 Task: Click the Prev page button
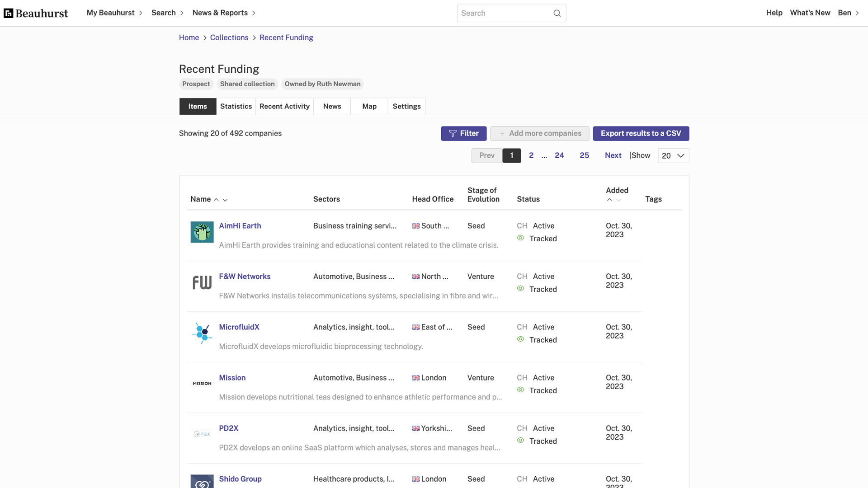click(x=487, y=155)
